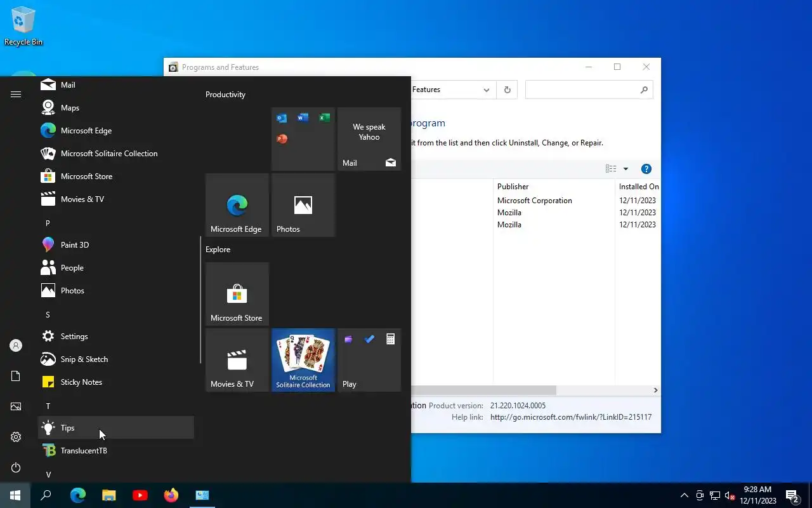Open the view options dropdown arrow
Viewport: 812px width, 508px height.
(625, 169)
